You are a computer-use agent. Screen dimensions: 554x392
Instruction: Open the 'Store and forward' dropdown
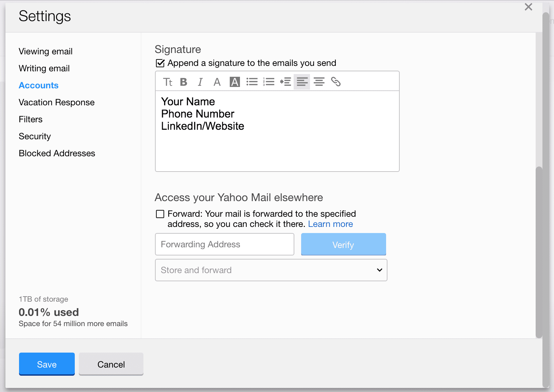point(271,270)
